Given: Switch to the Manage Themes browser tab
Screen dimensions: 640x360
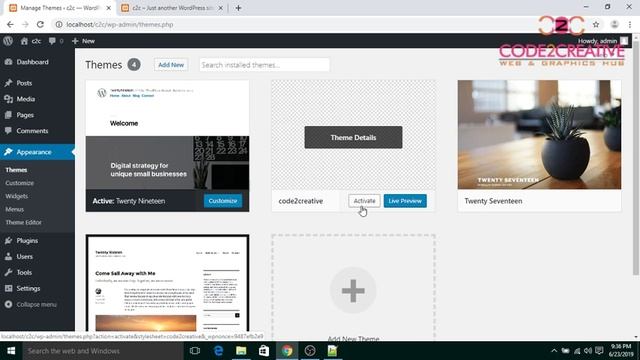Looking at the screenshot, I should (60, 8).
